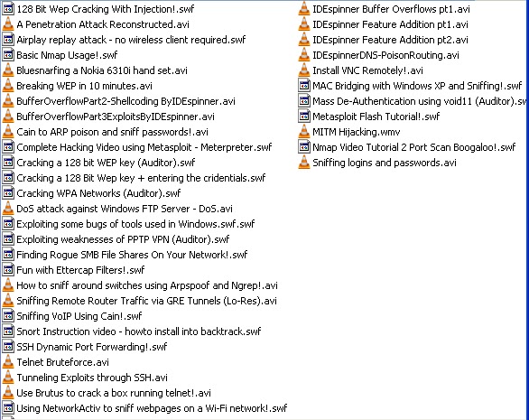
Task: Select IDEspinnerDNS-PoisonRouting.avi file name
Action: [385, 55]
